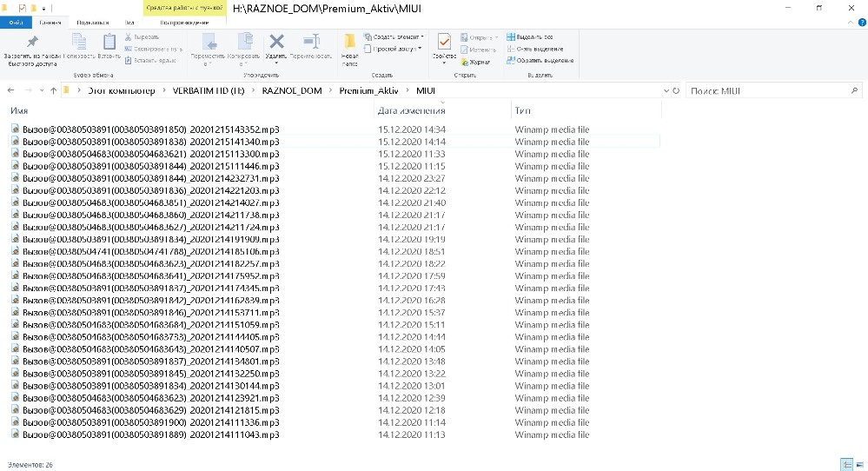Switch to the Поделиться (Share) tab
Viewport: 868px width, 471px height.
coord(92,23)
